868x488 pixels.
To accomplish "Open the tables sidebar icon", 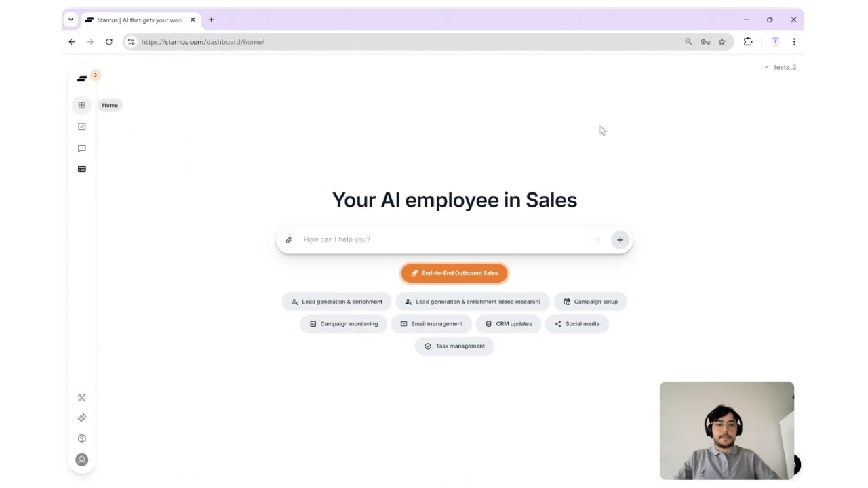I will [82, 169].
